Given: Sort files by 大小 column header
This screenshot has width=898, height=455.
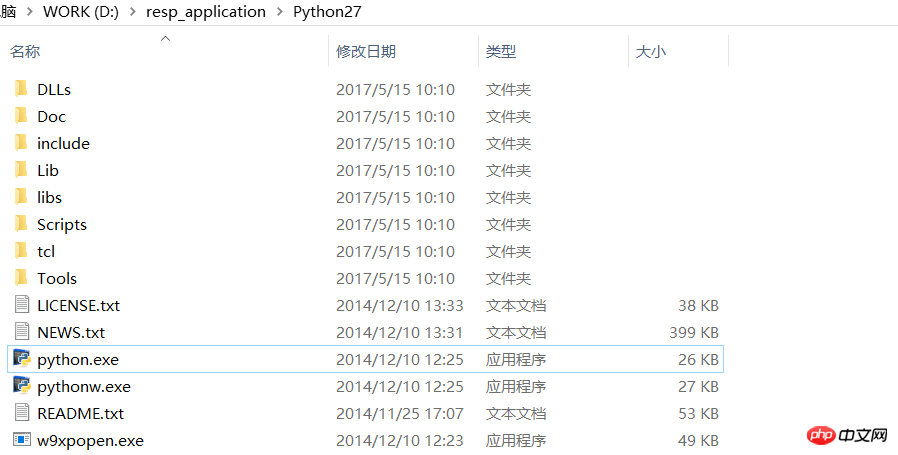Looking at the screenshot, I should coord(651,52).
